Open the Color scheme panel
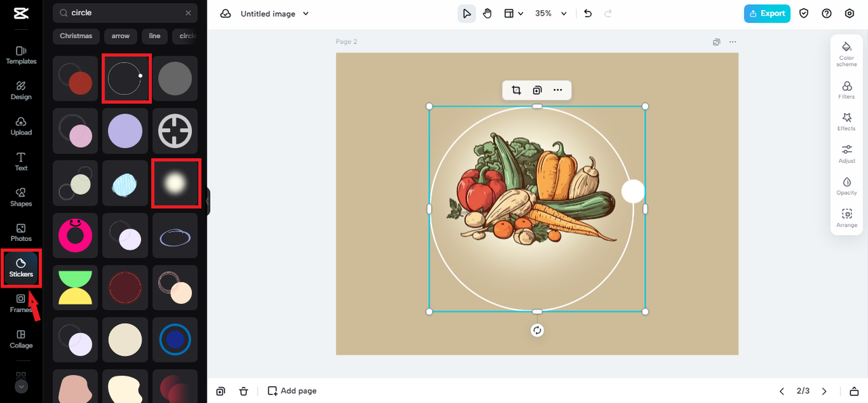This screenshot has width=868, height=403. tap(846, 54)
